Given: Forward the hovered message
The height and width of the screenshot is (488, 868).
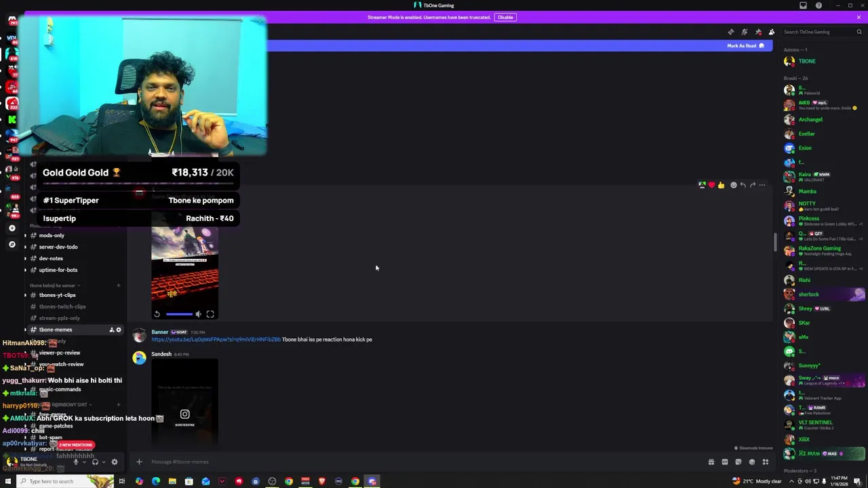Looking at the screenshot, I should point(752,185).
